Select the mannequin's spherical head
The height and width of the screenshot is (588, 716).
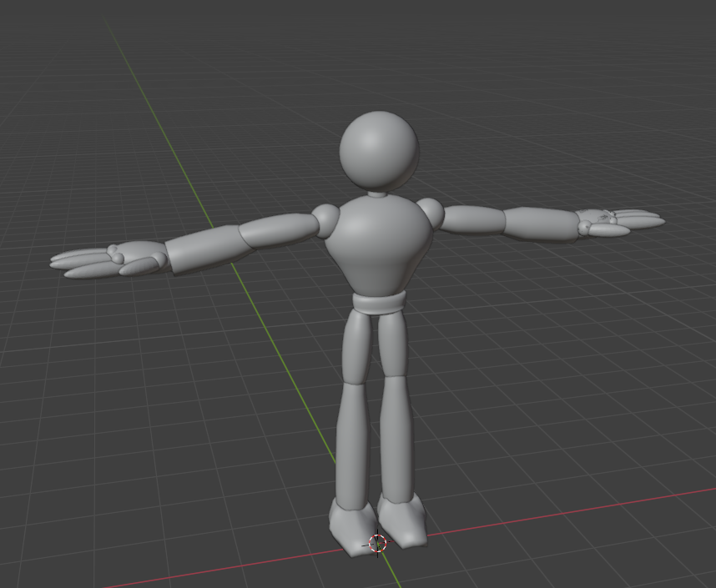379,151
